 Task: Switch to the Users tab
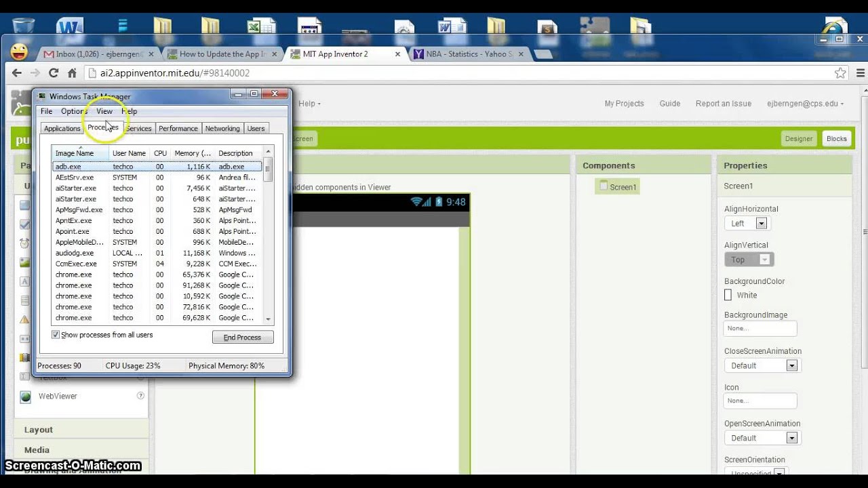click(x=256, y=128)
